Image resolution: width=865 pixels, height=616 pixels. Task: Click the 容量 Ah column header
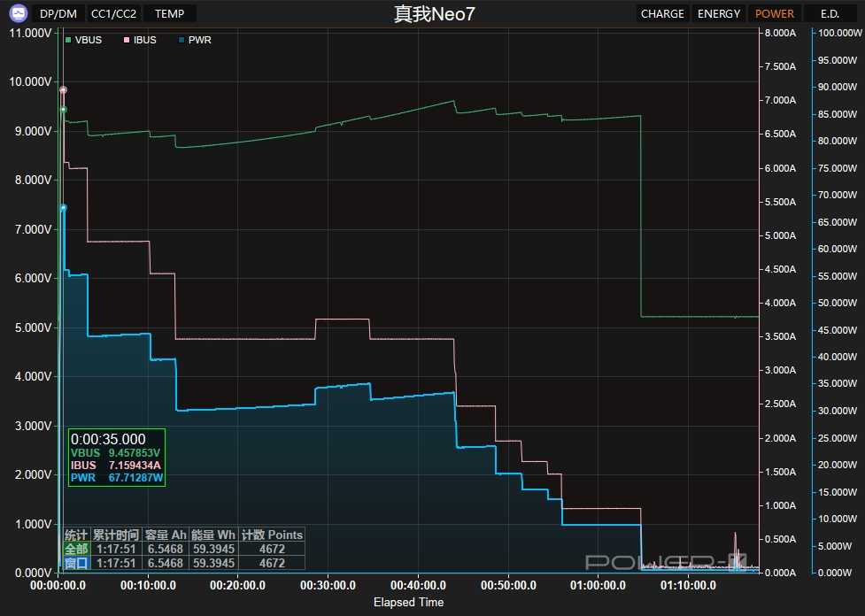click(166, 535)
